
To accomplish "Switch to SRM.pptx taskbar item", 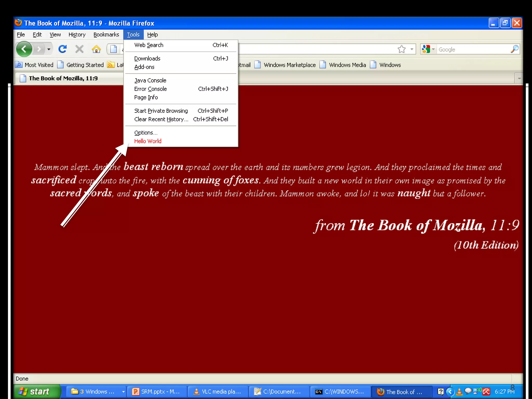I will coord(156,391).
